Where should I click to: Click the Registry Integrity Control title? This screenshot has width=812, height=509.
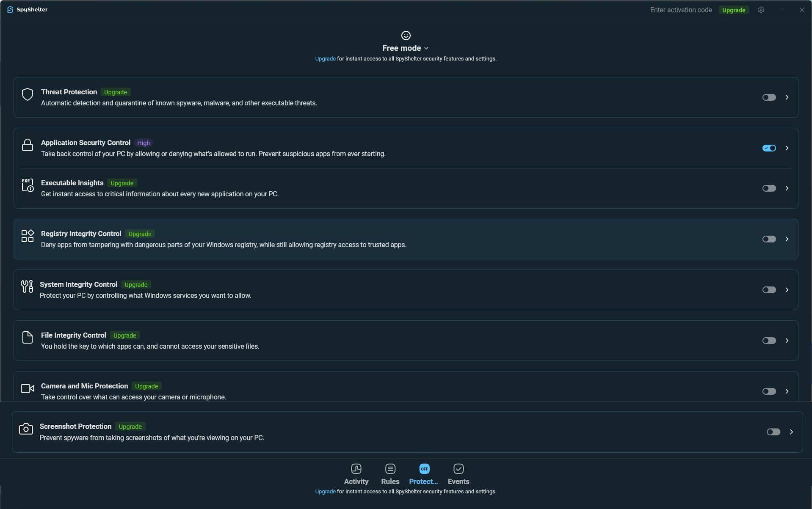pyautogui.click(x=81, y=234)
